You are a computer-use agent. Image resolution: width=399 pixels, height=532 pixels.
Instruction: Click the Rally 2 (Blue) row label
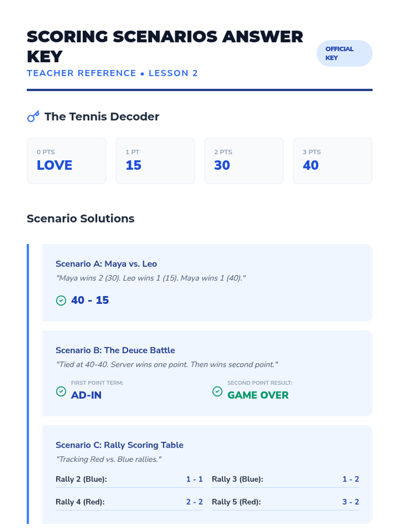(81, 479)
